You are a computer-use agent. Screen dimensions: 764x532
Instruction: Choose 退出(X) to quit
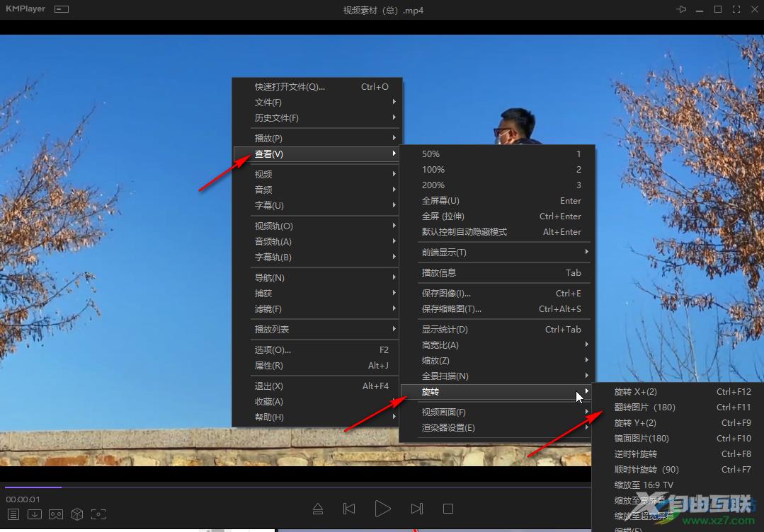[316, 386]
